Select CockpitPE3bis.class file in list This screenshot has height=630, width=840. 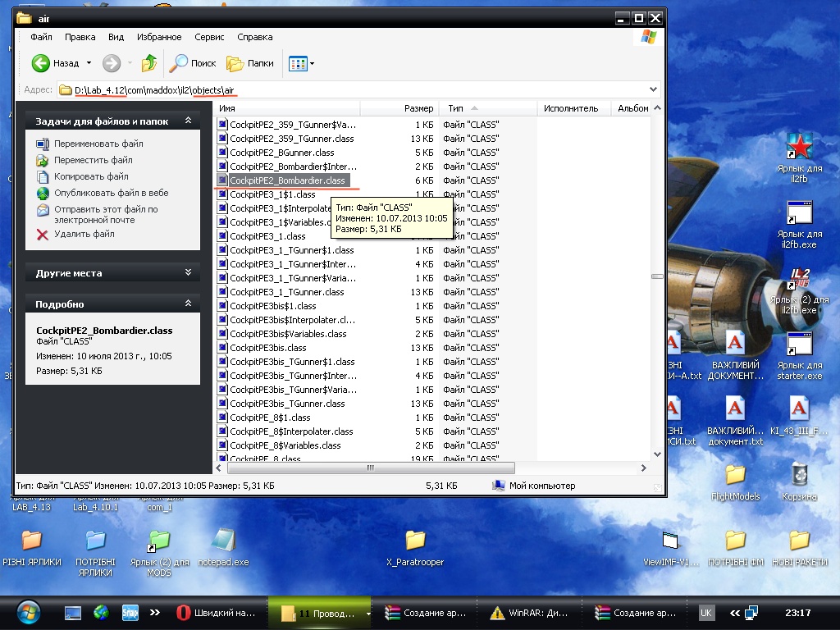coord(267,348)
